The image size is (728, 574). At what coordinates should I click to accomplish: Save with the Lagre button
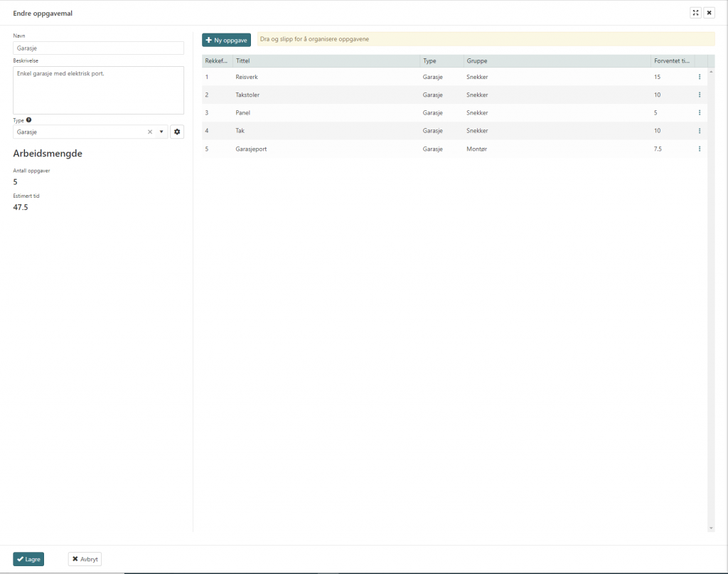coord(28,559)
